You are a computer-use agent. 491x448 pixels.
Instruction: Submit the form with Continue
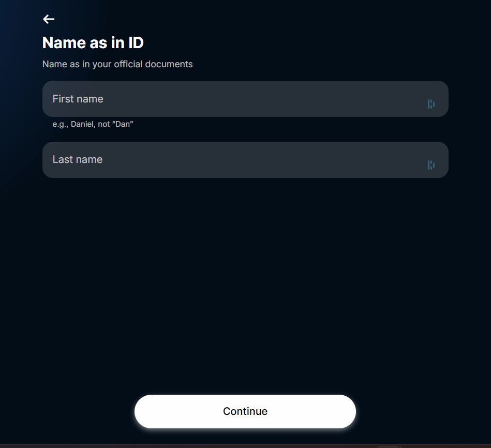tap(245, 411)
